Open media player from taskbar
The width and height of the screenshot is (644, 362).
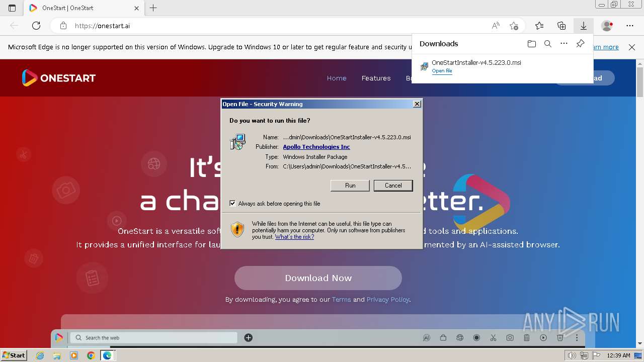(74, 355)
